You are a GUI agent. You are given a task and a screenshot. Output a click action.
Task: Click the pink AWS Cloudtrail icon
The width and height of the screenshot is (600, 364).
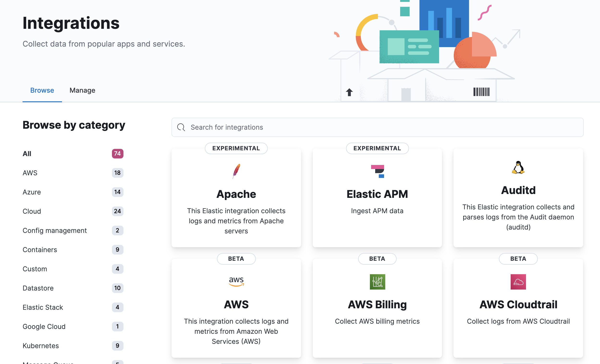pos(518,282)
